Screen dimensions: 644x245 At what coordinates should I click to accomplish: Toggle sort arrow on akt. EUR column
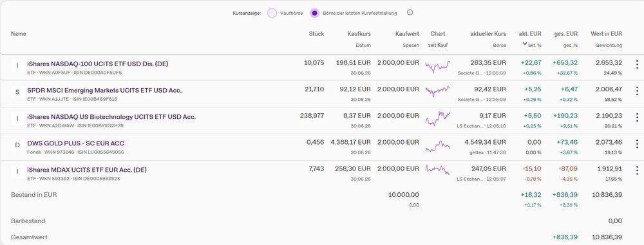525,44
